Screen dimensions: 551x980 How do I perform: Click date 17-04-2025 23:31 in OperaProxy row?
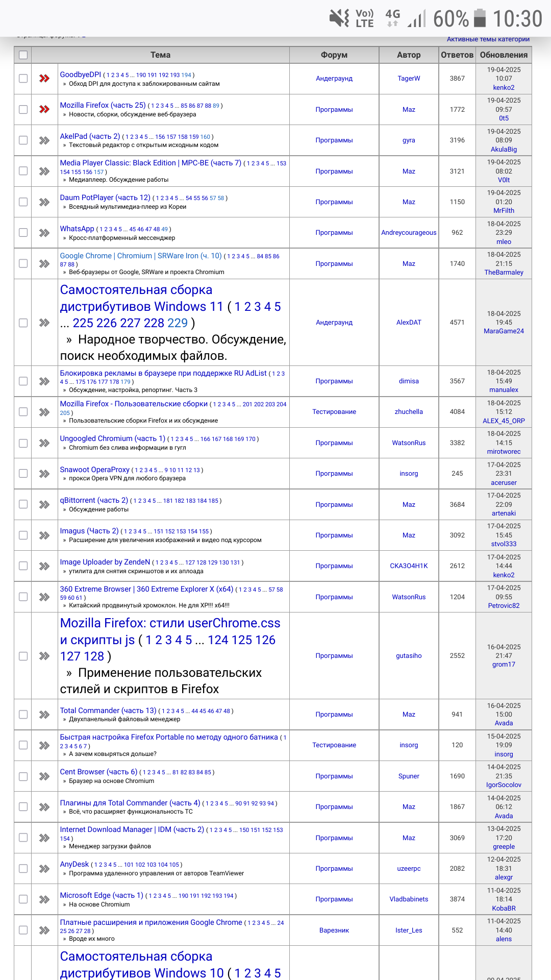(504, 470)
